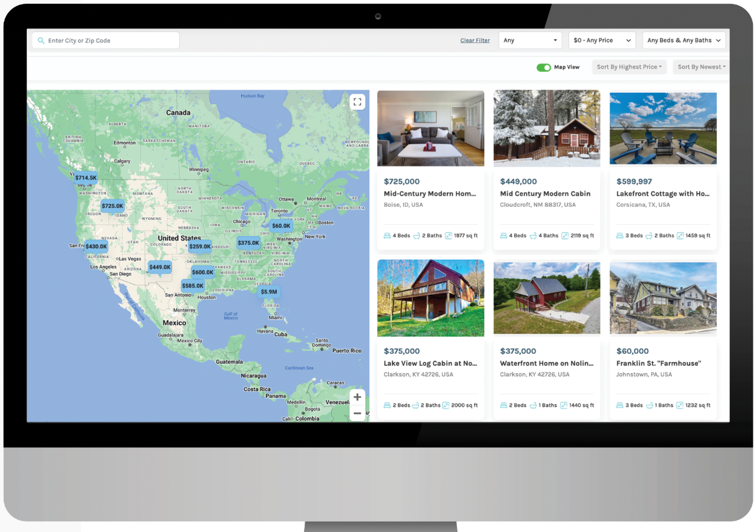Click the $600.0K map marker
This screenshot has height=532, width=756.
(203, 273)
